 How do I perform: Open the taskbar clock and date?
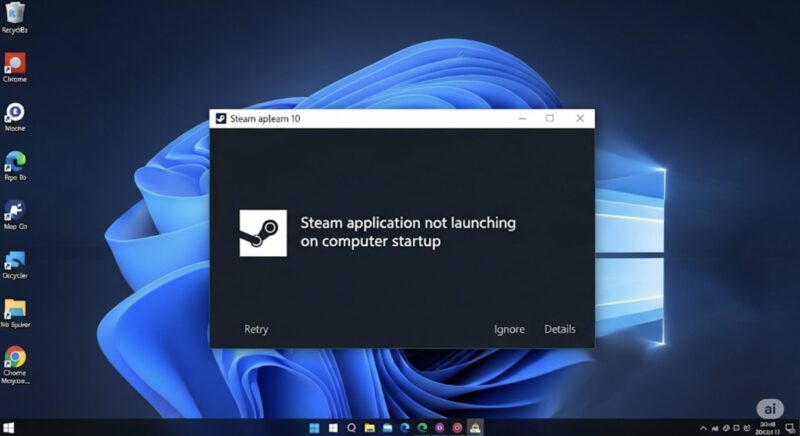tap(768, 428)
